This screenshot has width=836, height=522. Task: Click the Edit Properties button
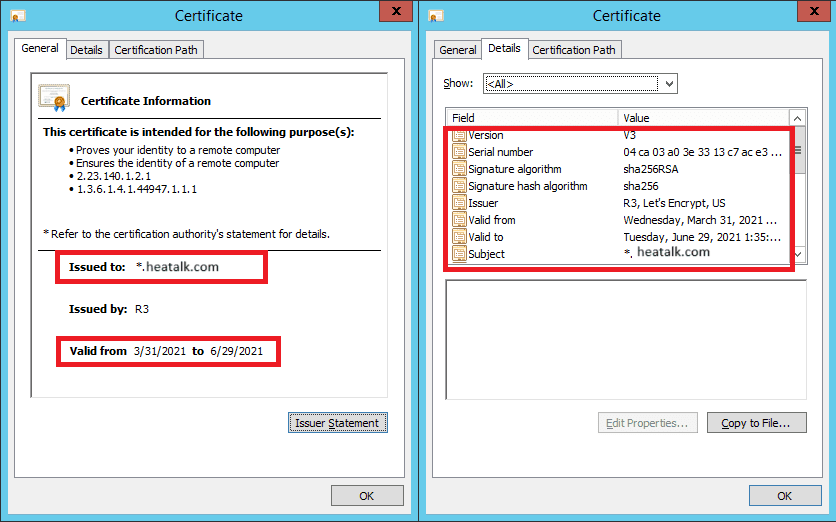(x=647, y=423)
